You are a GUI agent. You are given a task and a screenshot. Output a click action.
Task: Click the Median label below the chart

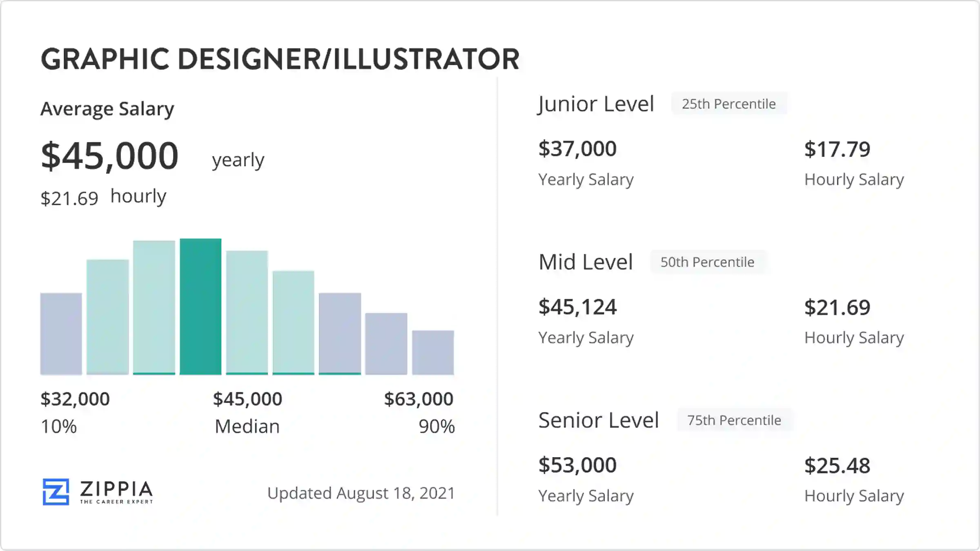point(247,427)
